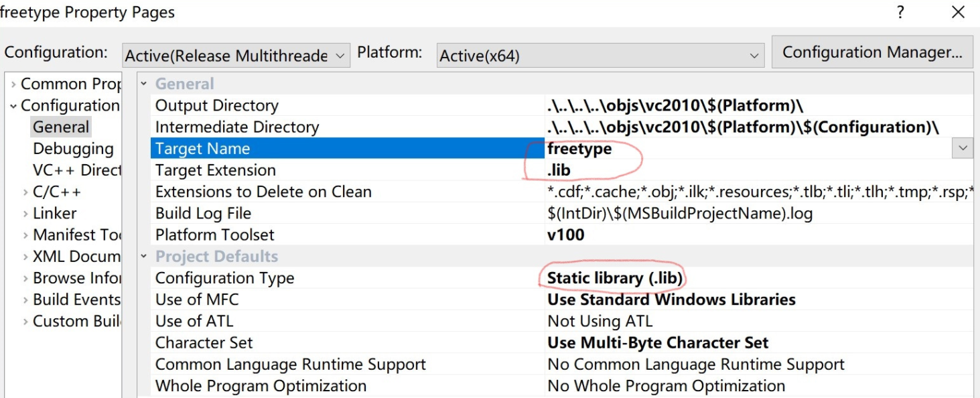Select the Debugging tree item

point(73,149)
